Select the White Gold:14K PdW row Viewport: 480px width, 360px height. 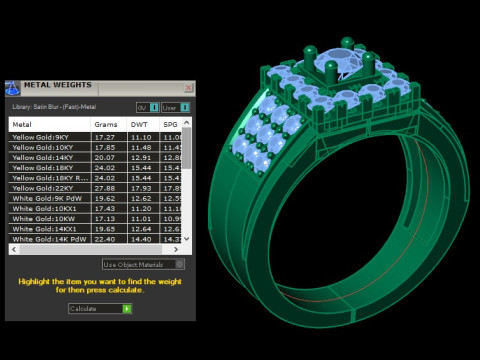pos(95,239)
